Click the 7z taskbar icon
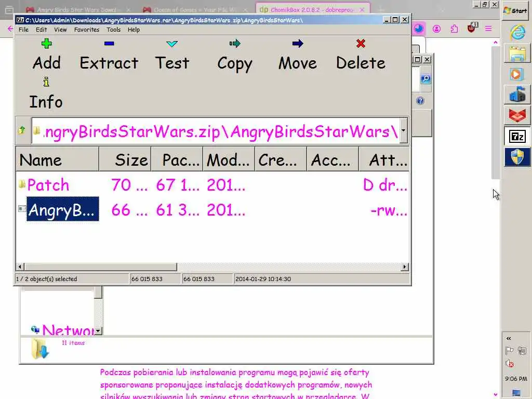 pyautogui.click(x=517, y=137)
